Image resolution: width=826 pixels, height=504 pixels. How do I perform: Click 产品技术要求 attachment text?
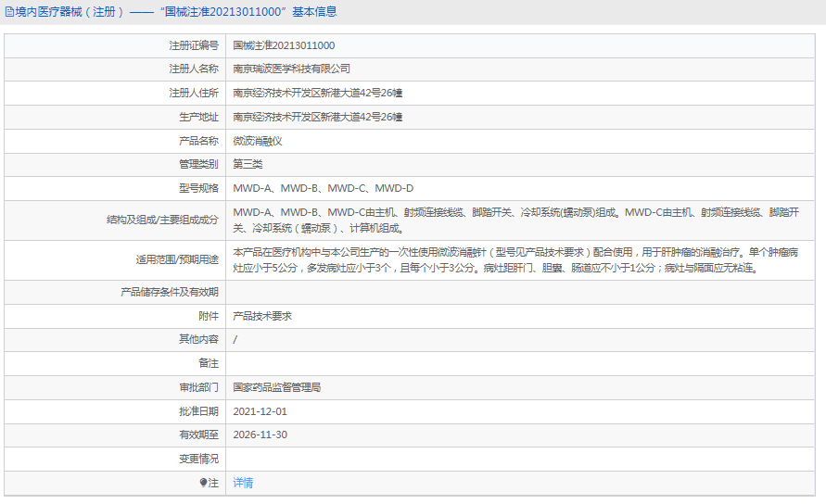click(x=262, y=316)
